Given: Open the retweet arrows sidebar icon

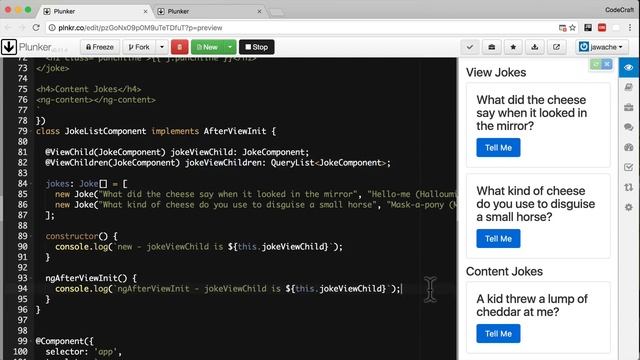Looking at the screenshot, I should (x=629, y=187).
